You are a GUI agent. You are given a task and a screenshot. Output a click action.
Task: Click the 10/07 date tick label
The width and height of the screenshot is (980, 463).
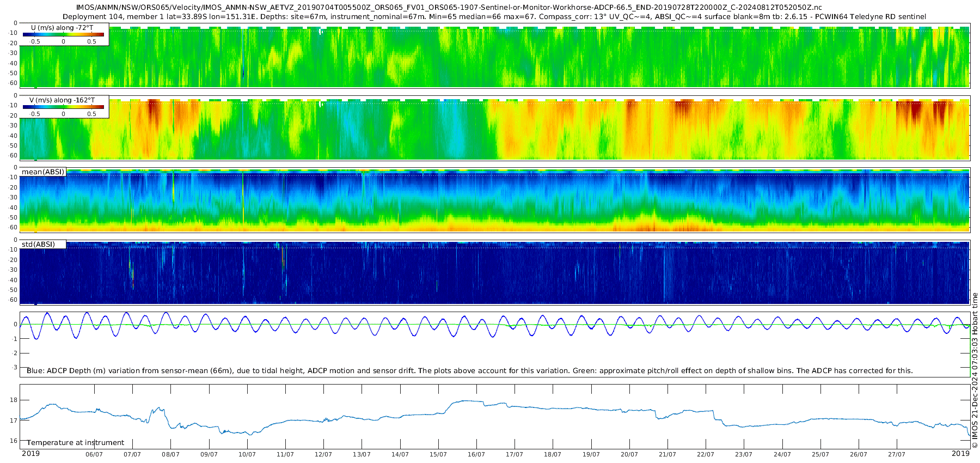click(247, 454)
